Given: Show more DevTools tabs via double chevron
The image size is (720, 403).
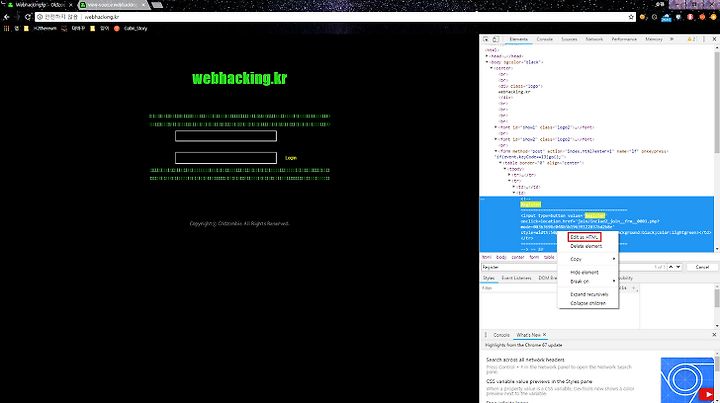Looking at the screenshot, I should coord(672,39).
